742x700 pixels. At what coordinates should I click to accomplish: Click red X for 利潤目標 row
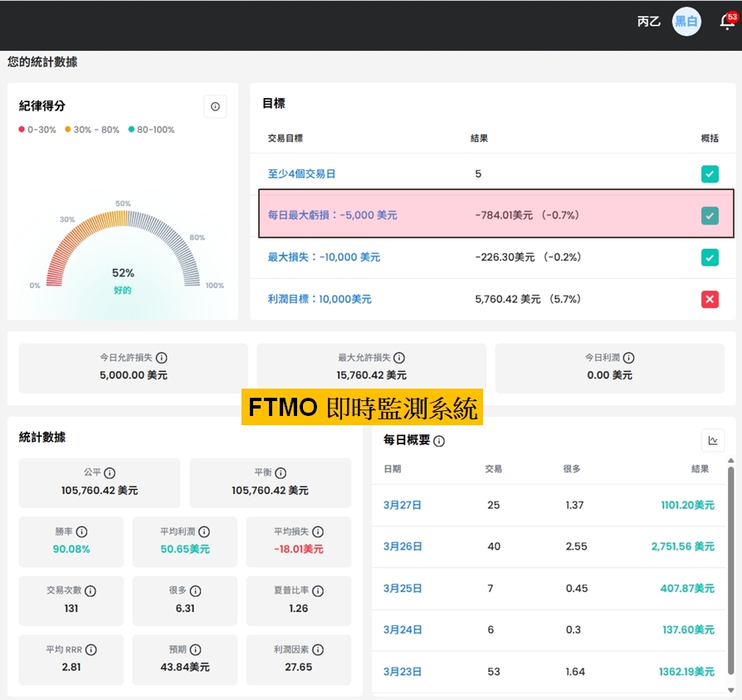pos(710,299)
